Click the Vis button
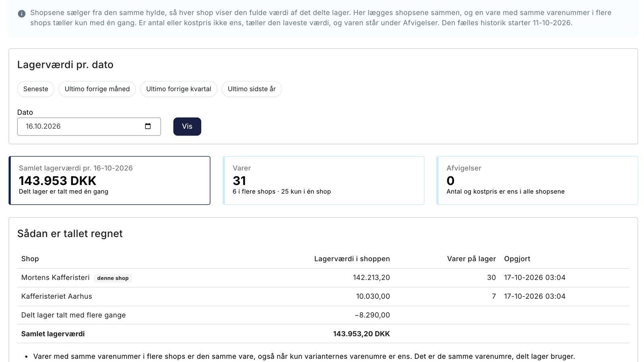644x362 pixels. [187, 126]
